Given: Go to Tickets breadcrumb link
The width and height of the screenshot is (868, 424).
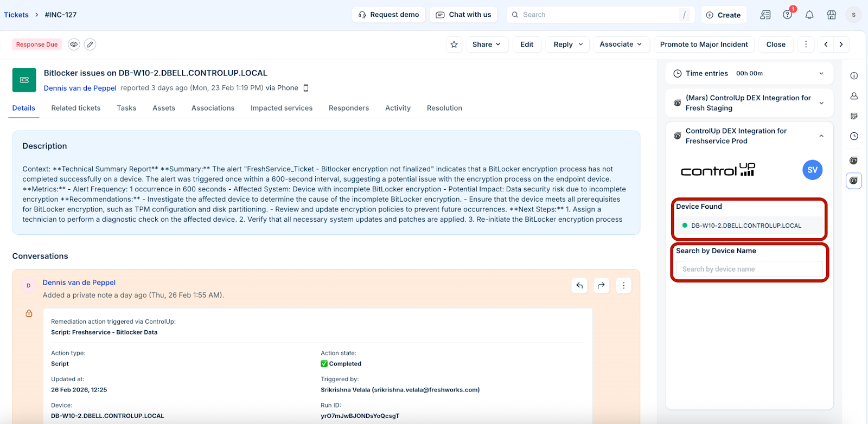Looking at the screenshot, I should click(x=16, y=15).
